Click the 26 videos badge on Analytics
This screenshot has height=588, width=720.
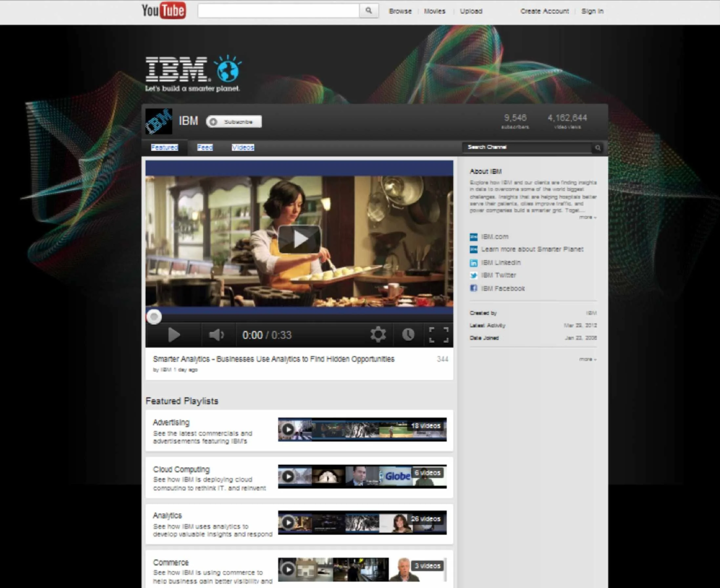425,519
